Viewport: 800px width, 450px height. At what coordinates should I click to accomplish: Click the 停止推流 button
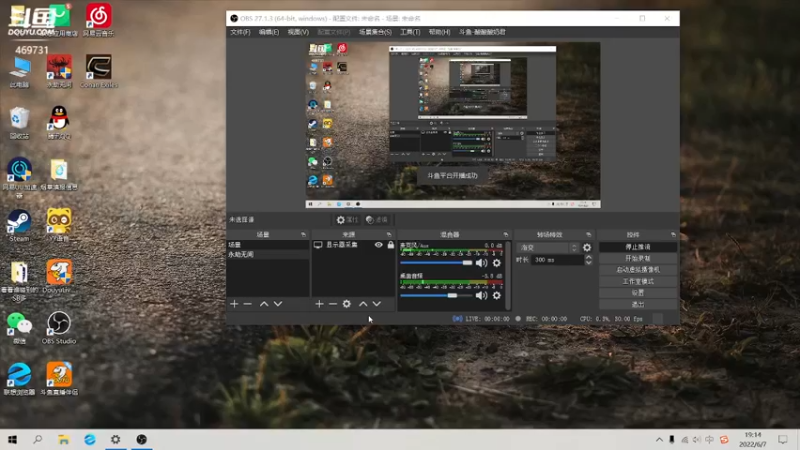(x=638, y=247)
